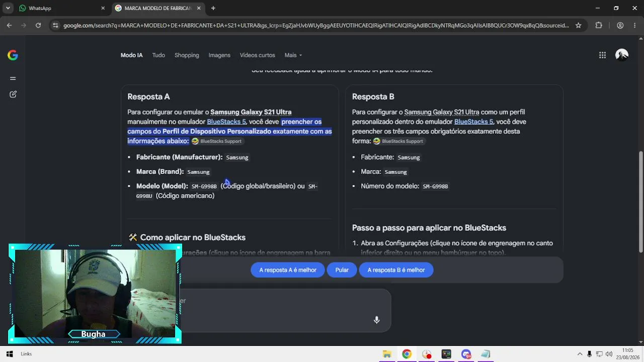Go forward in browser history
644x362 pixels.
tap(24, 25)
